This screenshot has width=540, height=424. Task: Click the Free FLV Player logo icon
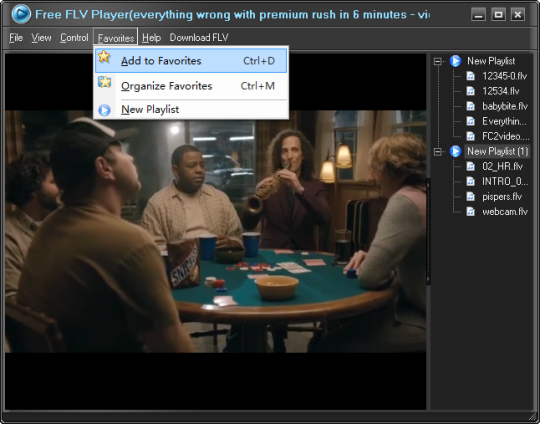pos(21,14)
